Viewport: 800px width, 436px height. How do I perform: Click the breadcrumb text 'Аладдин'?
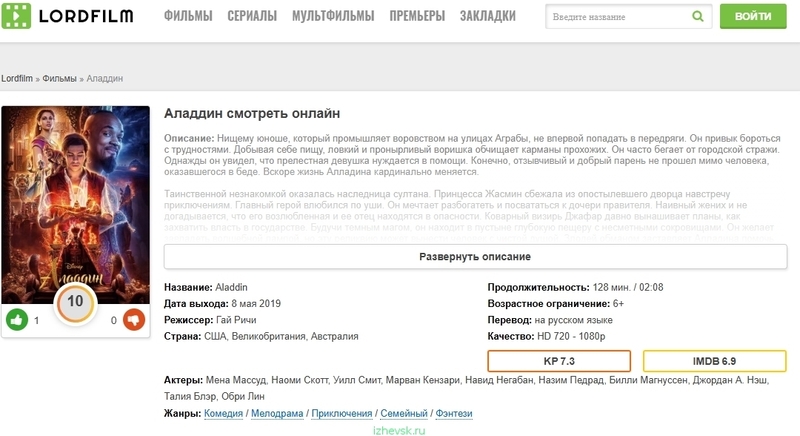click(105, 79)
